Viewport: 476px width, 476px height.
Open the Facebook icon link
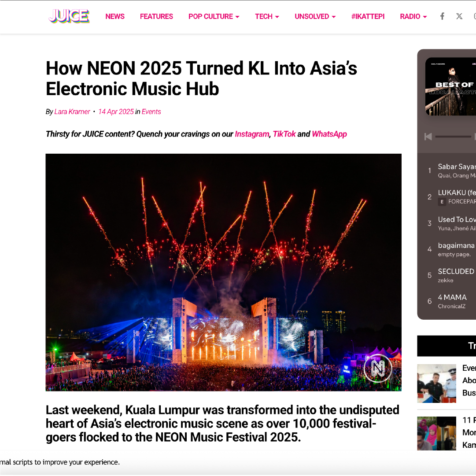(x=442, y=16)
